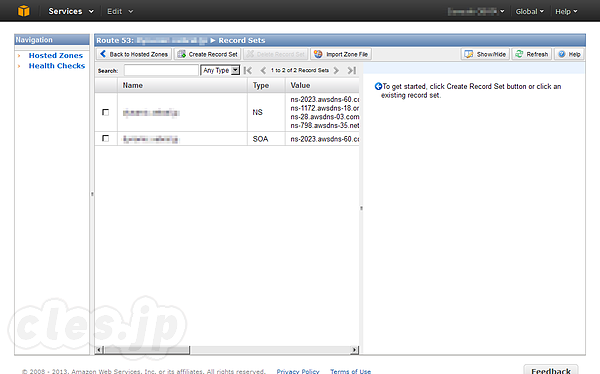Click 1 to 2 of 2 Record Sets text
The image size is (600, 374).
[300, 70]
